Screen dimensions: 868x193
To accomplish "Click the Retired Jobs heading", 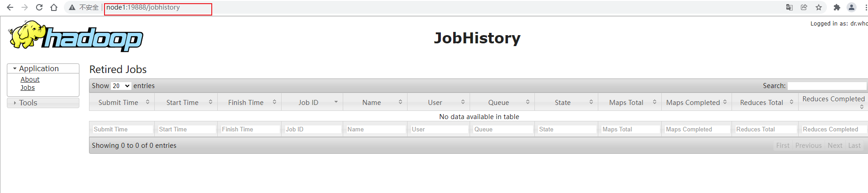I will pyautogui.click(x=118, y=69).
